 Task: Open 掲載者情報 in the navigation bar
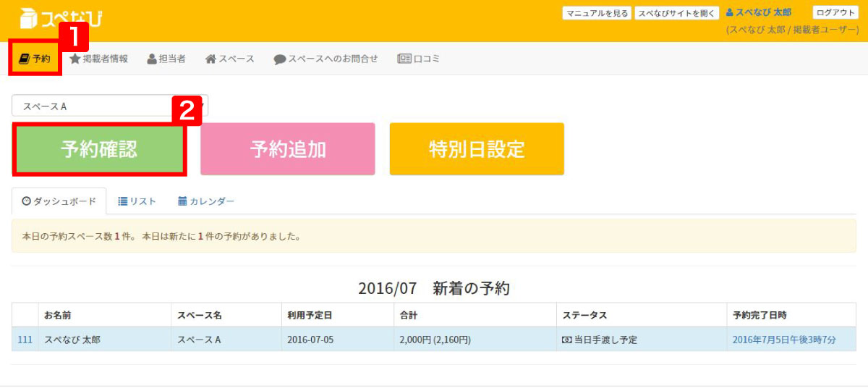coord(98,59)
